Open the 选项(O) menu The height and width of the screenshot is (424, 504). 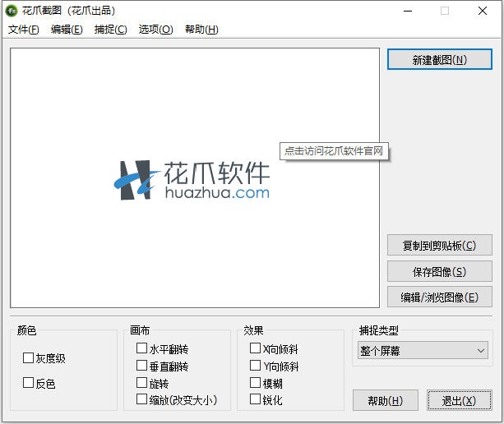(x=155, y=30)
